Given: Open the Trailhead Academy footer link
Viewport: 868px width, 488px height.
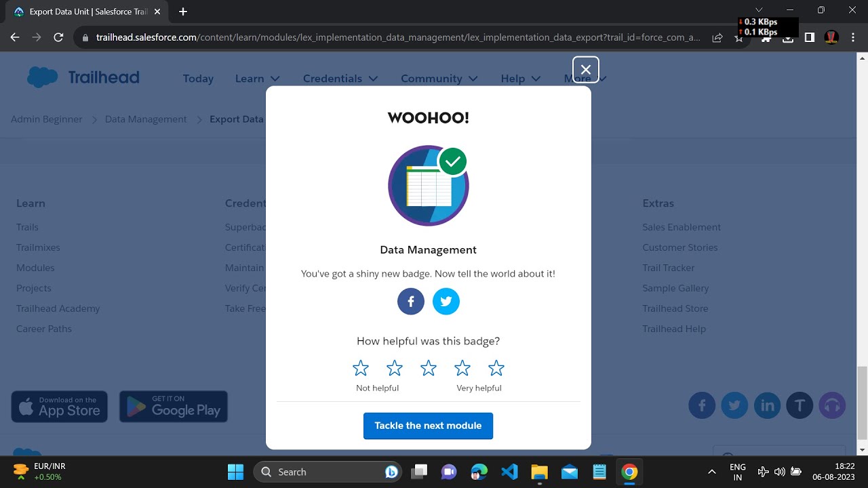Looking at the screenshot, I should 58,308.
